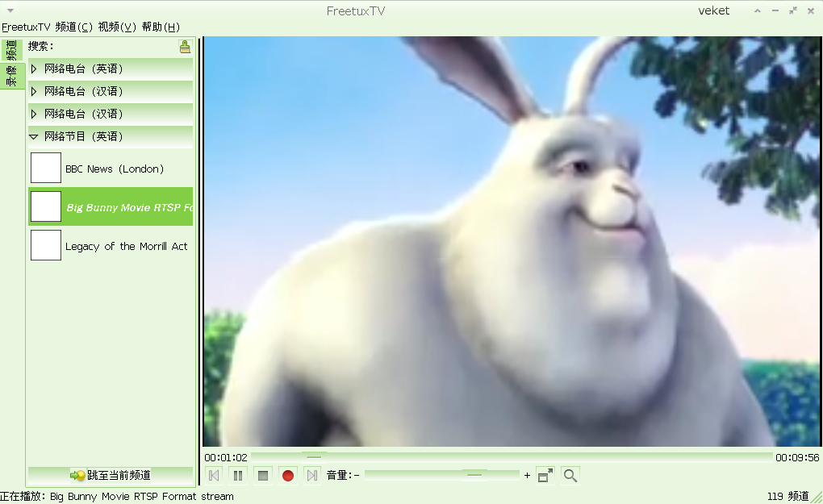Open the 视频(V) menu
The width and height of the screenshot is (823, 504).
coord(117,27)
